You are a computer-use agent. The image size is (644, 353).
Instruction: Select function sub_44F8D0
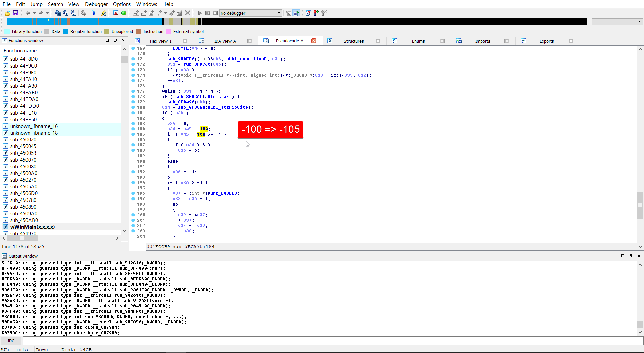[24, 59]
